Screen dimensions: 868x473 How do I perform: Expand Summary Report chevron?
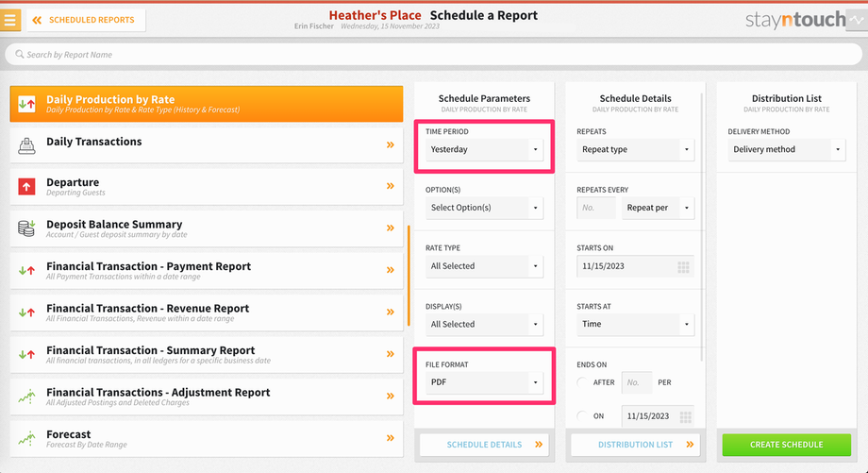click(x=391, y=354)
